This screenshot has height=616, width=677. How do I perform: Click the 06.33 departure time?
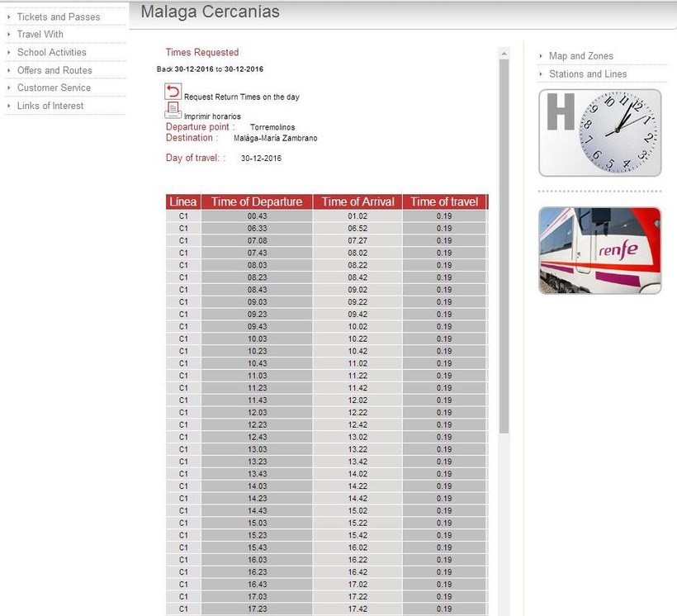coord(257,228)
